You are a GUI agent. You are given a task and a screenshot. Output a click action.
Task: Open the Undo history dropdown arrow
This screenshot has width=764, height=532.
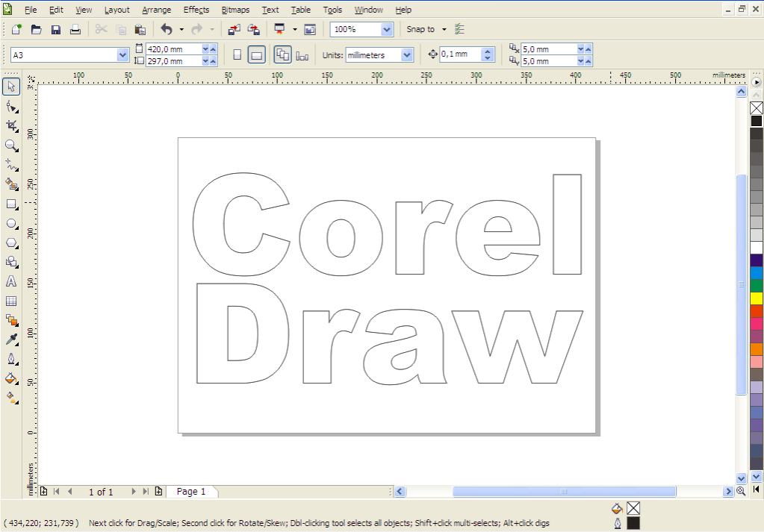click(181, 30)
